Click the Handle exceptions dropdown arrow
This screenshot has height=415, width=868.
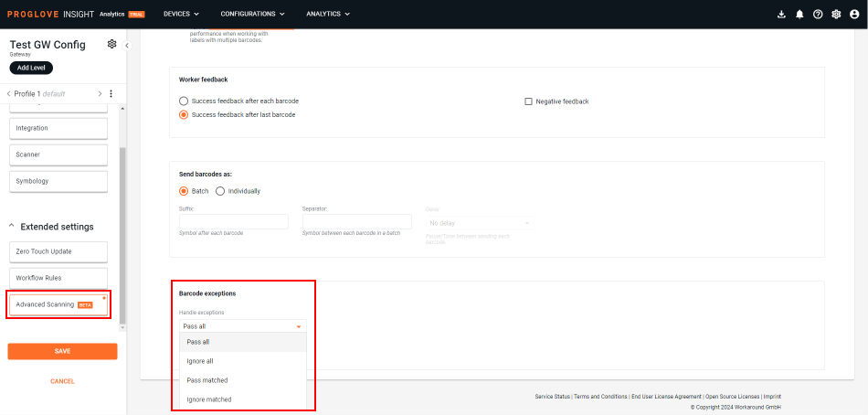tap(299, 326)
